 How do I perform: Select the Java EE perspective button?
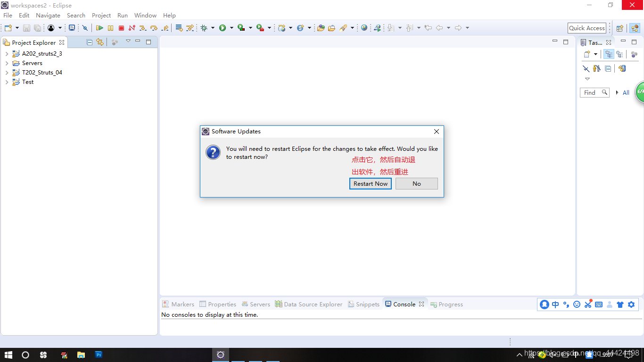coord(635,28)
